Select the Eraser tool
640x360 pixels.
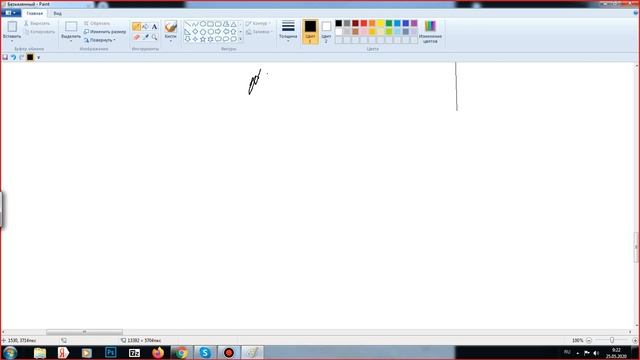(x=136, y=37)
